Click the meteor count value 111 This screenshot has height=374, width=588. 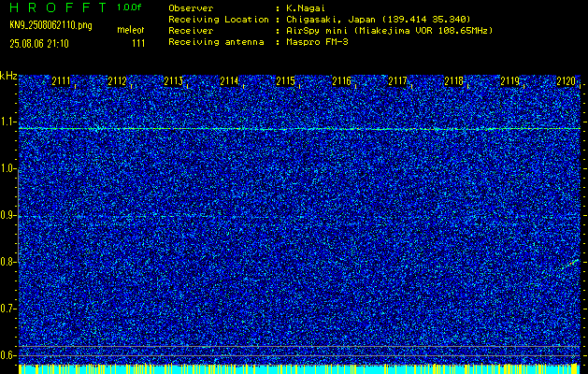[x=137, y=44]
